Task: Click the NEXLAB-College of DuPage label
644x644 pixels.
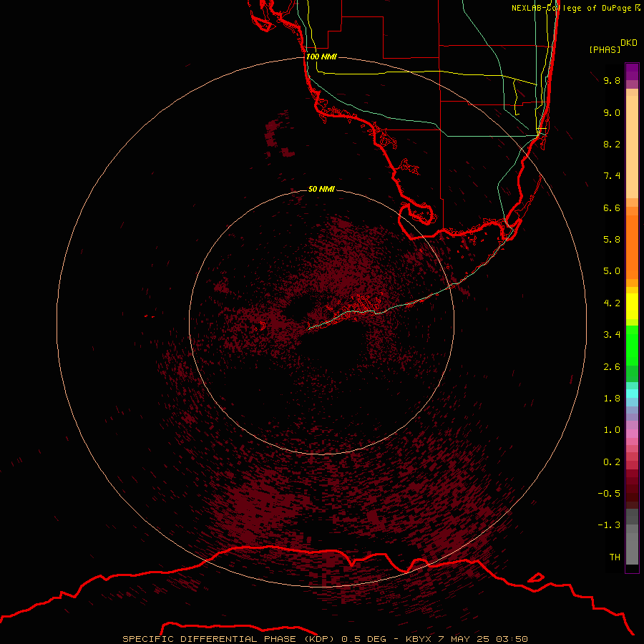Action: 571,8
